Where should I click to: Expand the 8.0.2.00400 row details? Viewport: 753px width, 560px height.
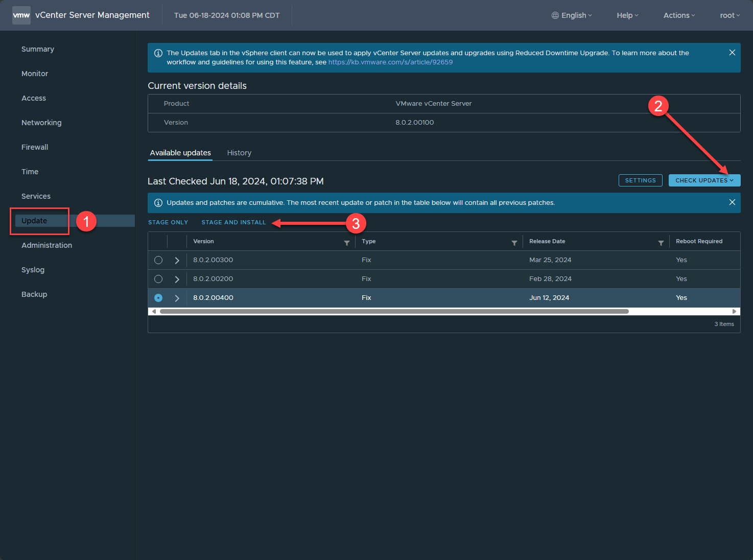[x=177, y=298]
